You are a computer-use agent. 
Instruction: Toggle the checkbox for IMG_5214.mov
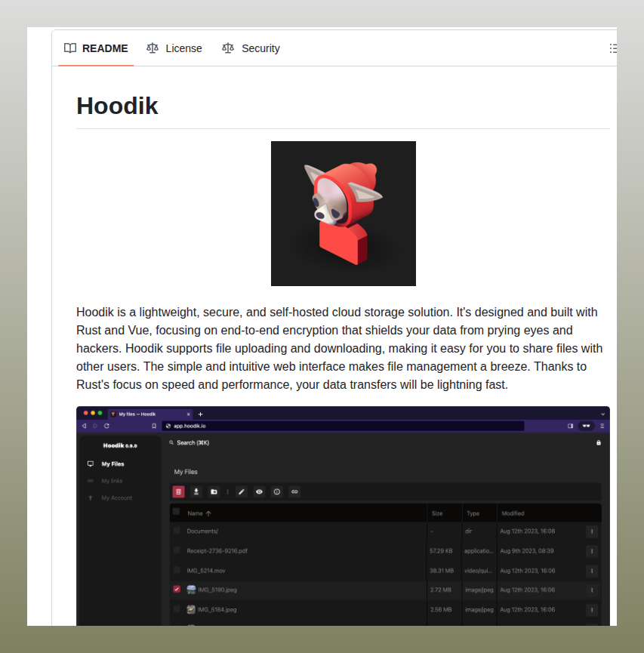[x=177, y=570]
